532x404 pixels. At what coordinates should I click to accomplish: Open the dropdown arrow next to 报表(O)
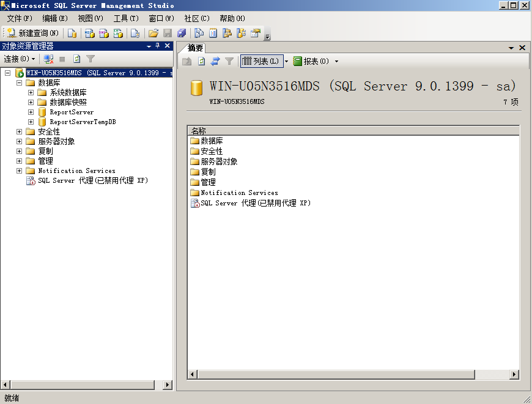click(336, 61)
